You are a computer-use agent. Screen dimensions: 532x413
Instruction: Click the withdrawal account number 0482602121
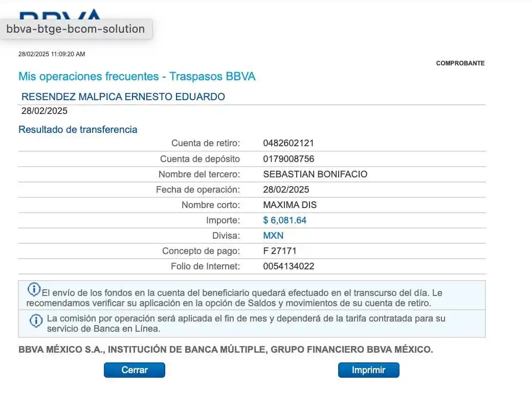[x=289, y=143]
